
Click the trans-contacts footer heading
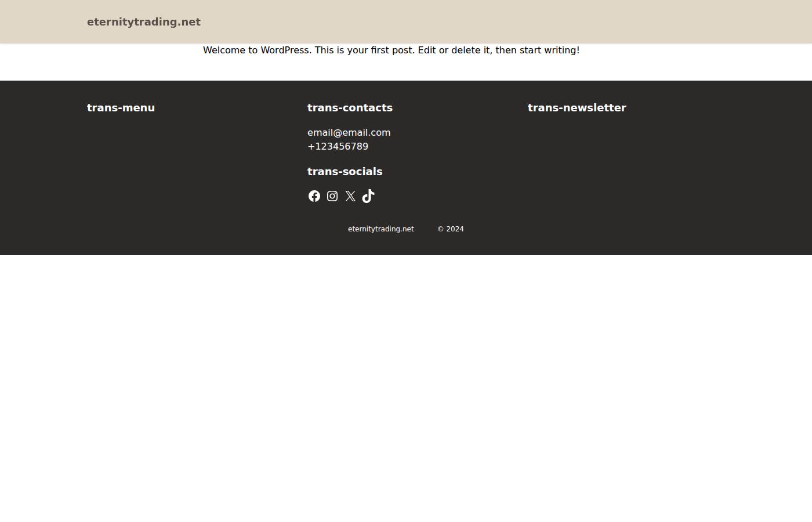[x=350, y=108]
